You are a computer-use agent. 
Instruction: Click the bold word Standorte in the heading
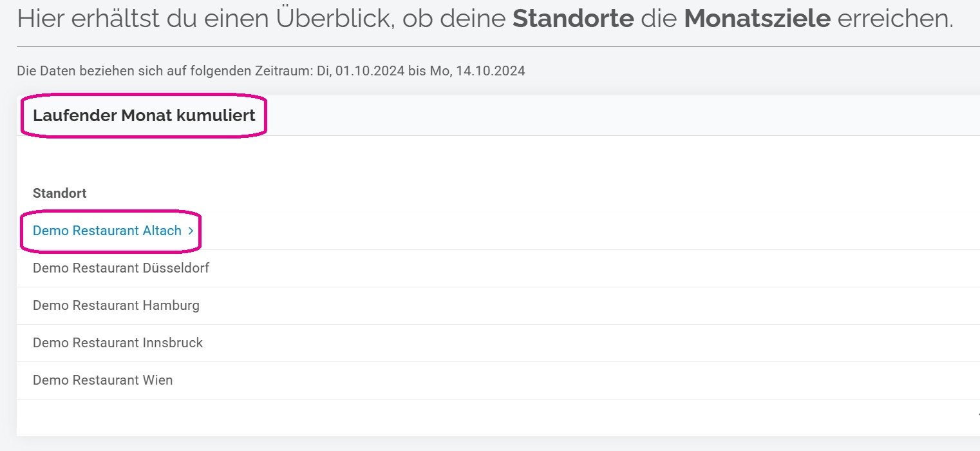[573, 19]
